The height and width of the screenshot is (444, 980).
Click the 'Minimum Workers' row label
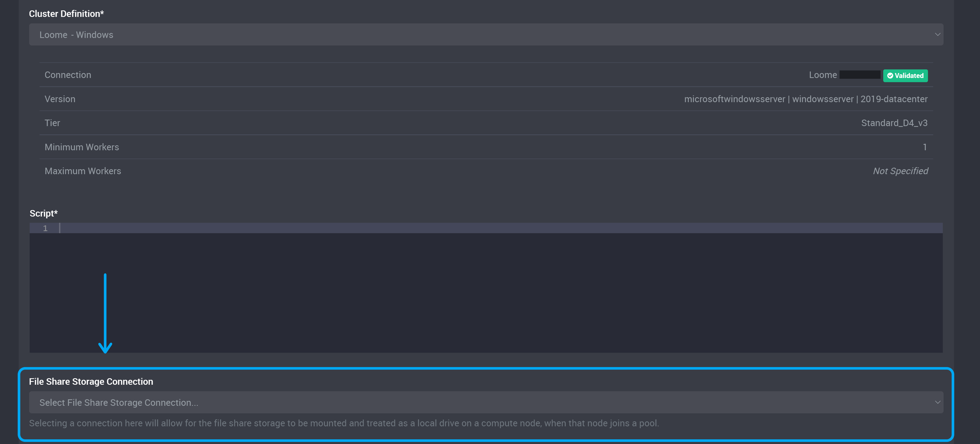pyautogui.click(x=82, y=147)
